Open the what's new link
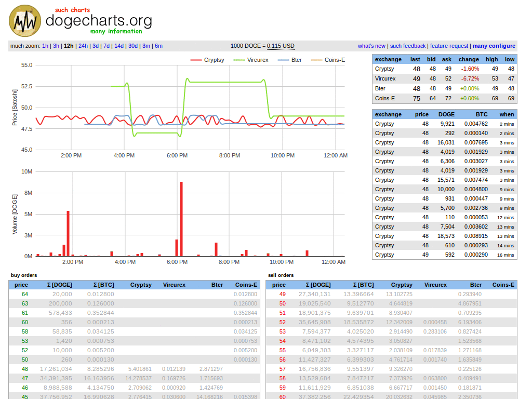Image resolution: width=532 pixels, height=399 pixels. click(371, 46)
